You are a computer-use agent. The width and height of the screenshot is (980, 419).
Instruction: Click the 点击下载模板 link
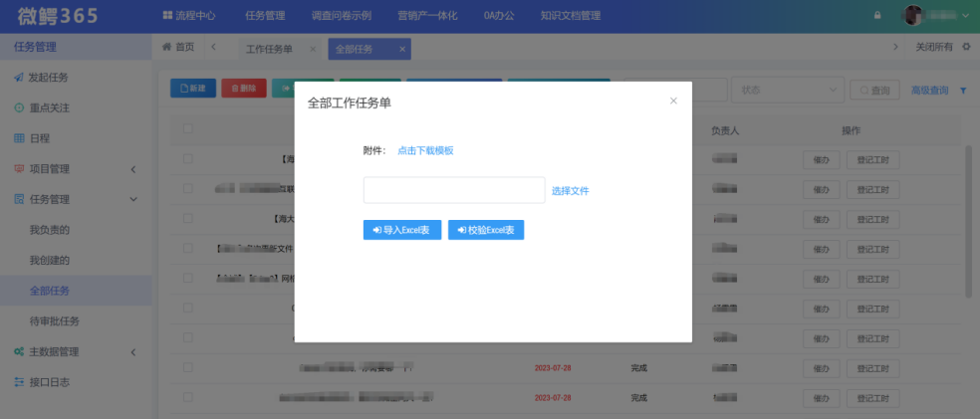(x=425, y=150)
